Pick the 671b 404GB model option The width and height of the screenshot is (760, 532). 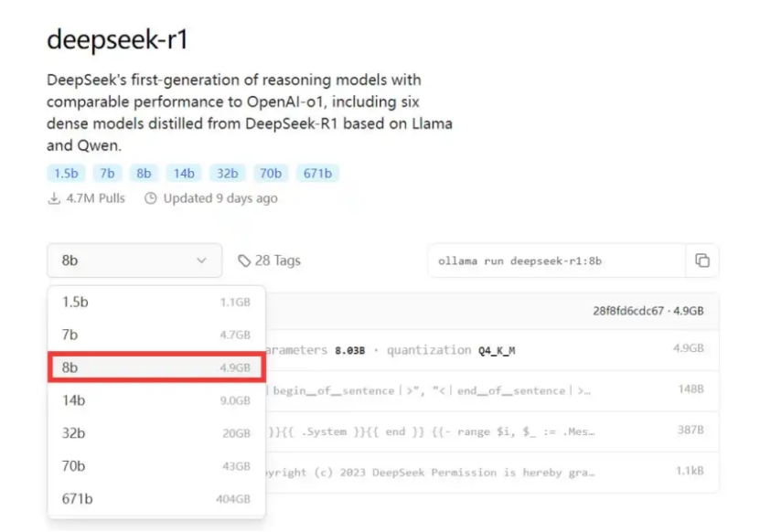tap(156, 498)
